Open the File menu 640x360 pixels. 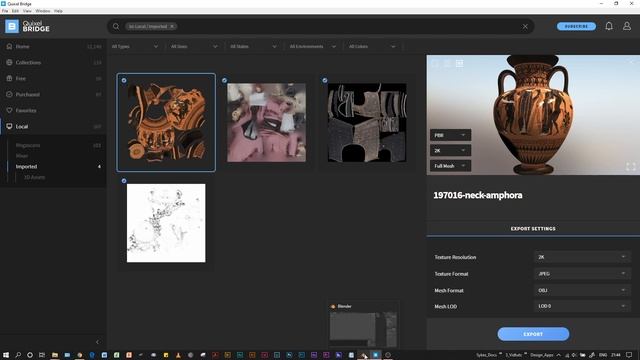coord(5,11)
